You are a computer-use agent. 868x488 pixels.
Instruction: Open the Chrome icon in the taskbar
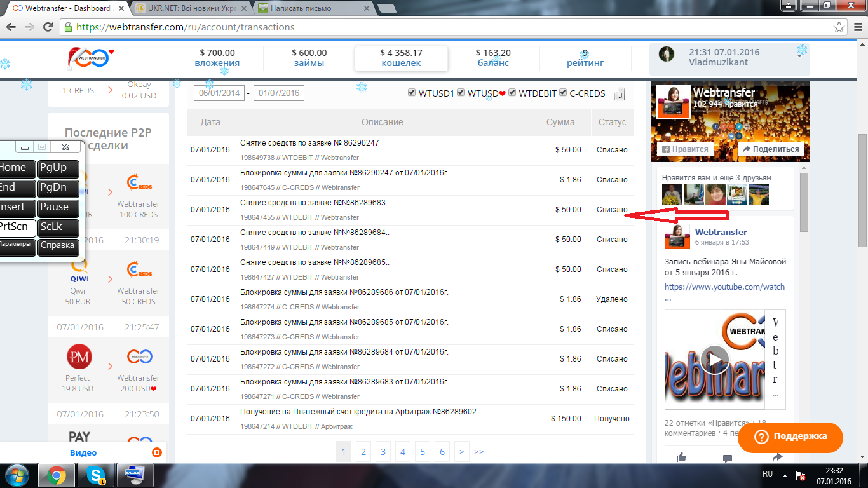coord(56,475)
